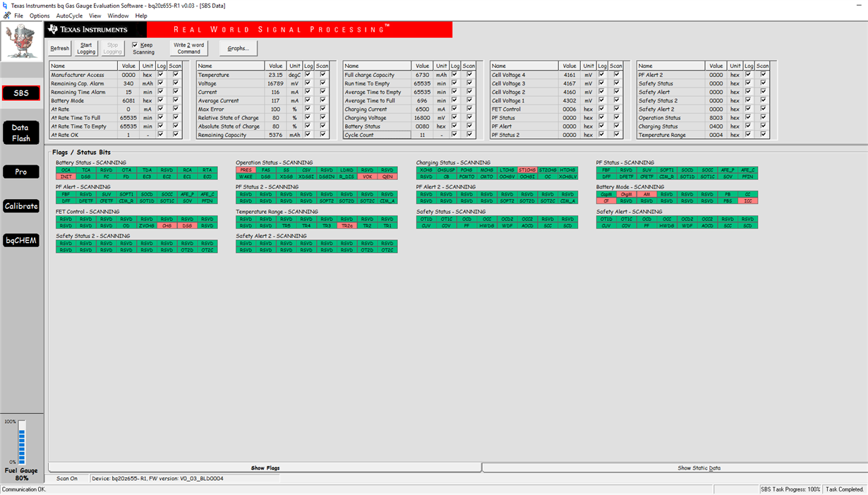Click the Scan On status bar entry
The image size is (868, 495).
[68, 478]
